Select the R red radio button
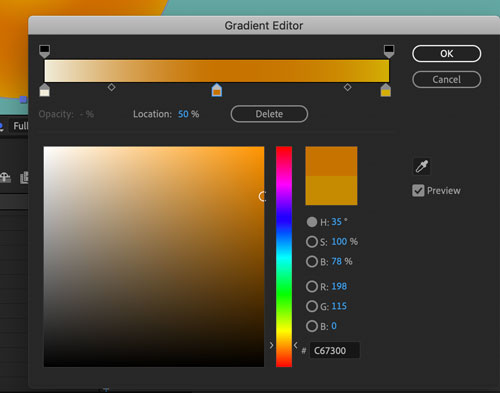 pos(312,286)
